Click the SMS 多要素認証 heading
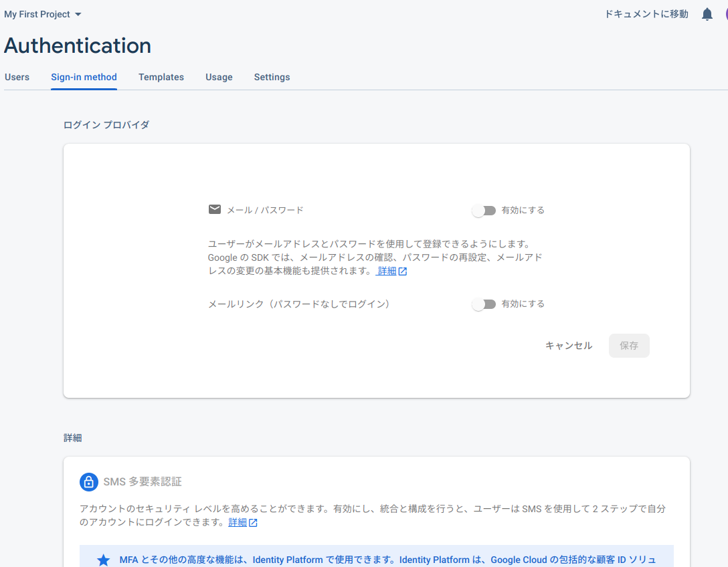The height and width of the screenshot is (567, 728). tap(143, 481)
